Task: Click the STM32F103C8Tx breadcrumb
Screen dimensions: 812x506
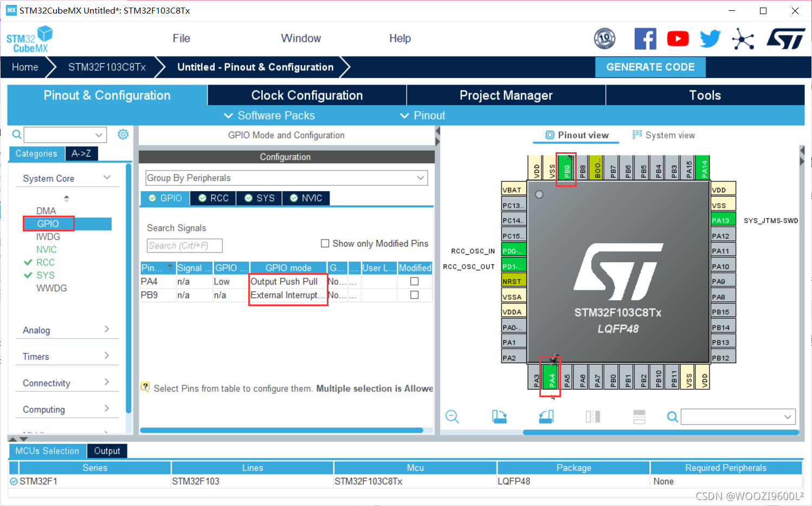Action: [107, 67]
